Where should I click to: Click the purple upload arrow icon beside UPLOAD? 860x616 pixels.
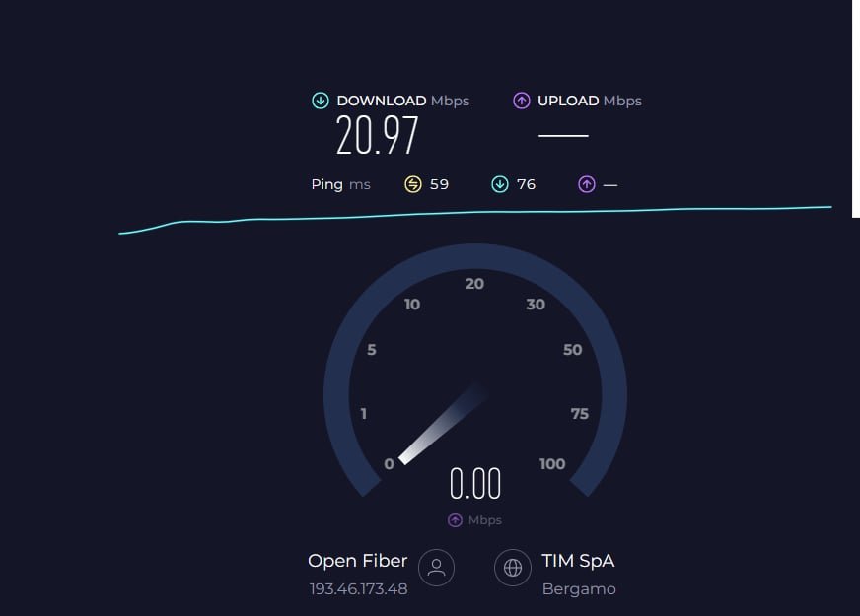(521, 101)
